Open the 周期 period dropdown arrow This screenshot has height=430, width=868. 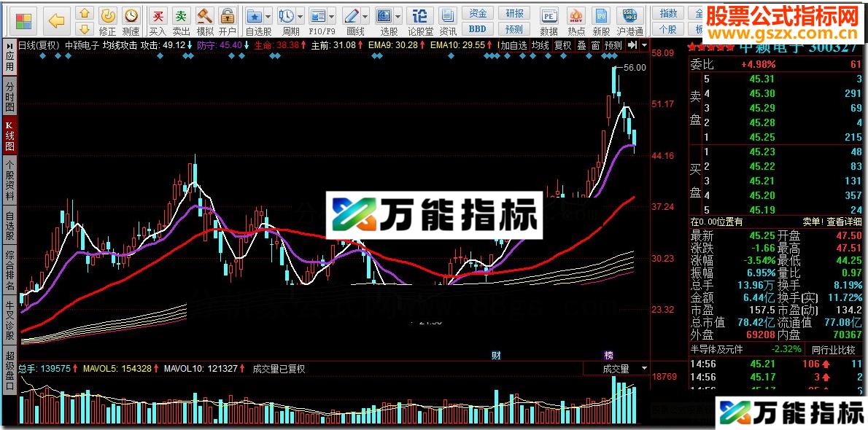pyautogui.click(x=299, y=16)
